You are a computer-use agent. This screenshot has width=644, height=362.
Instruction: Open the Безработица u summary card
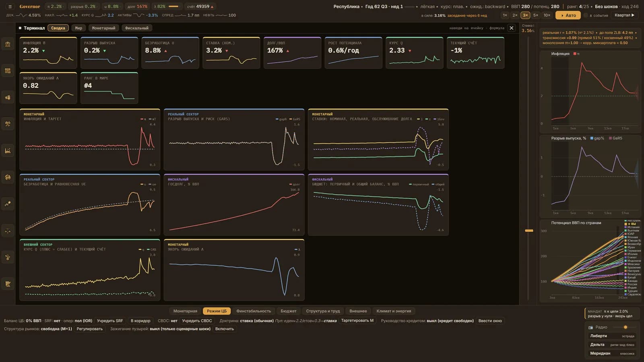tap(170, 53)
